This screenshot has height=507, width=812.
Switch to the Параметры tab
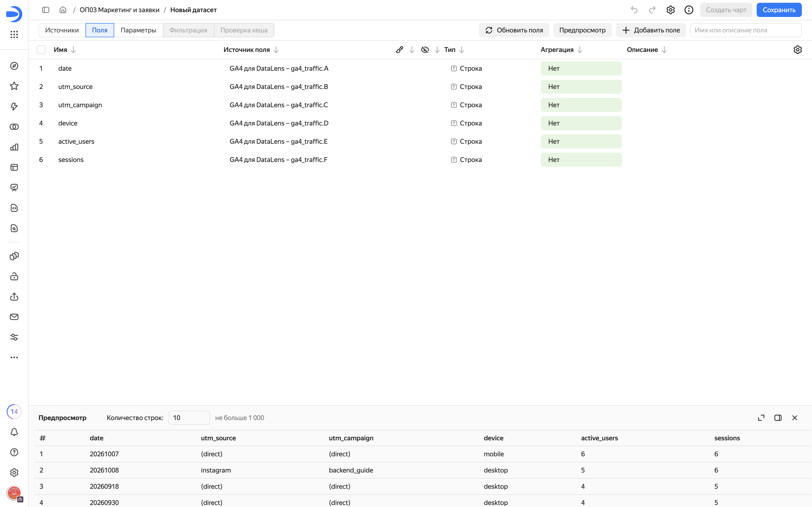[138, 30]
